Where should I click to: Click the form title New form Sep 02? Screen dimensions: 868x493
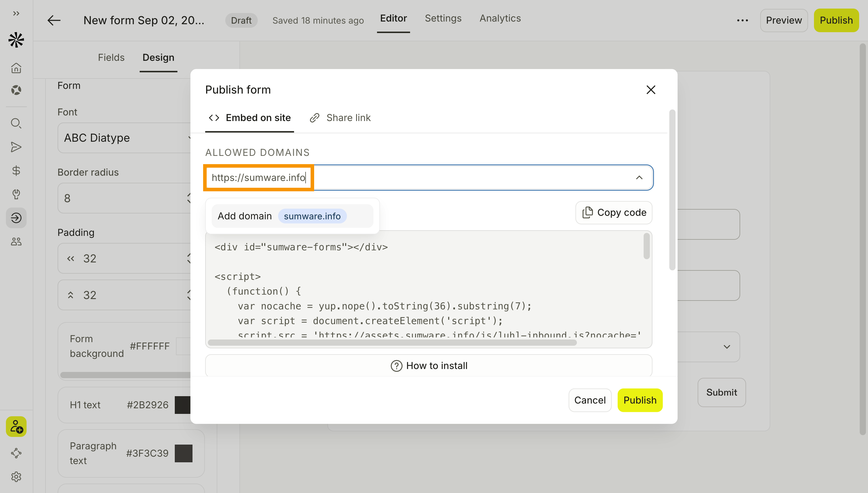144,20
